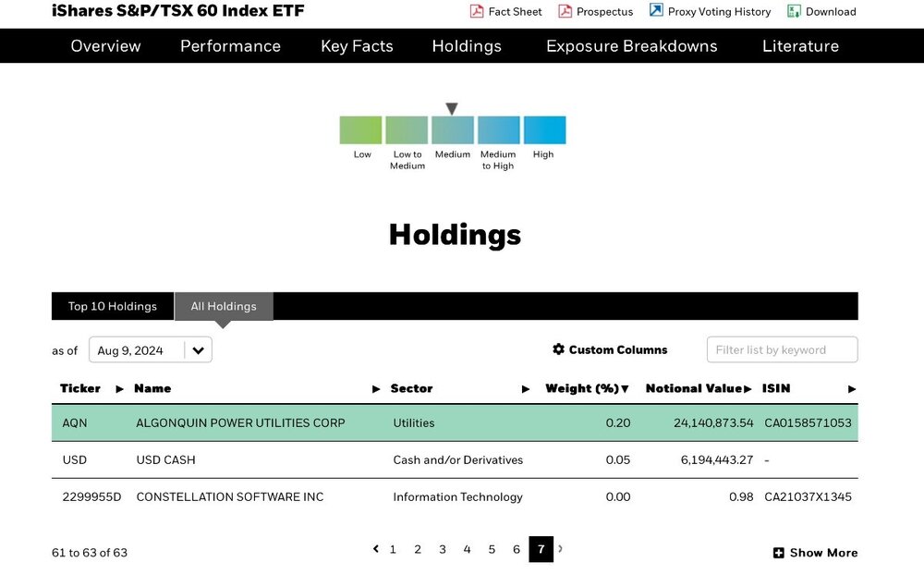Screen dimensions: 924x587
Task: Sort by the Notional Value column arrow
Action: coord(748,389)
